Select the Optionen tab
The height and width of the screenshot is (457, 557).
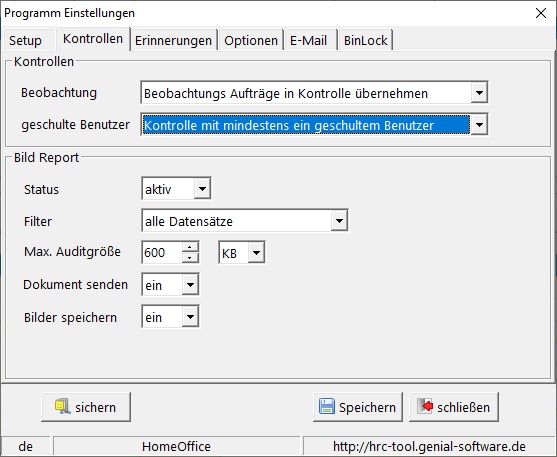[251, 40]
